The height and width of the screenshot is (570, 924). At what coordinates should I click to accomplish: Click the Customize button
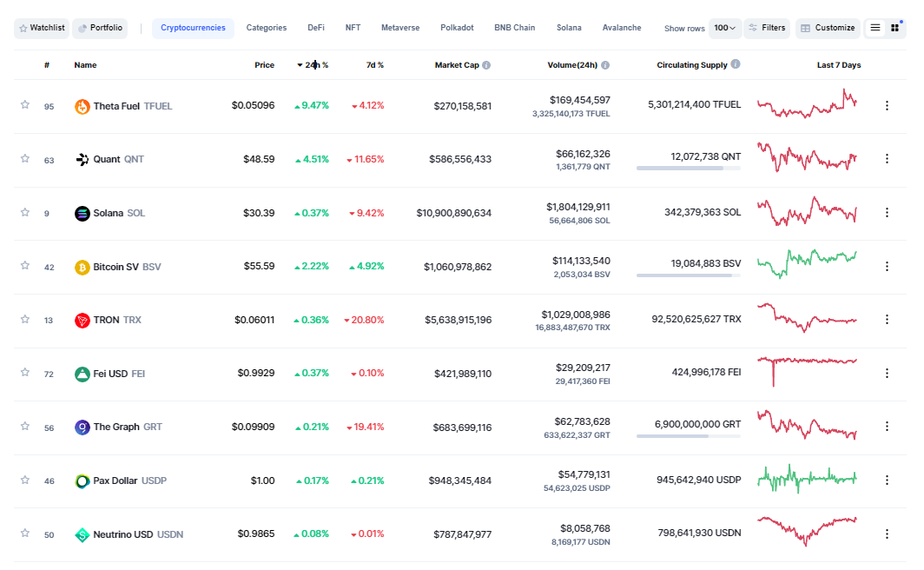pyautogui.click(x=828, y=28)
